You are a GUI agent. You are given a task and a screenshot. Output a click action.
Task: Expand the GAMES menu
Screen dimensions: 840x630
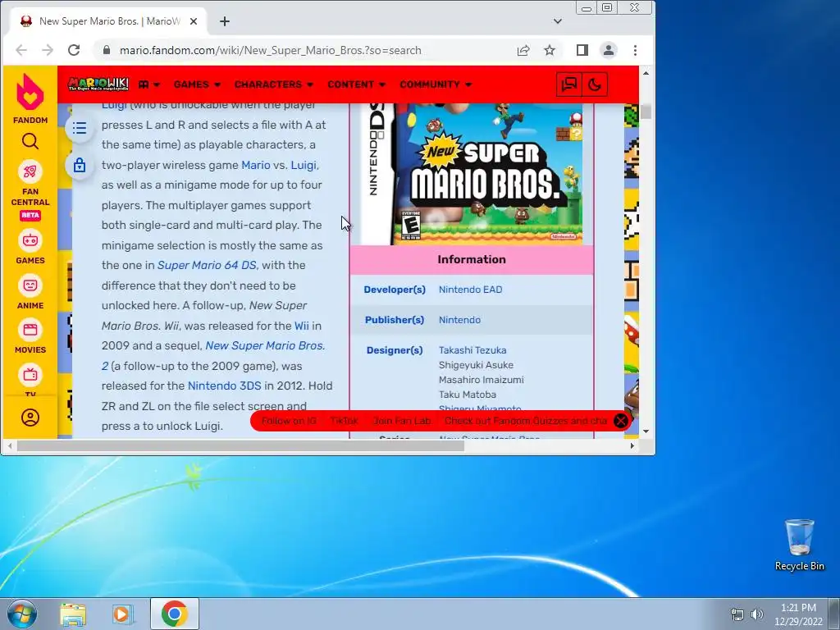tap(197, 84)
